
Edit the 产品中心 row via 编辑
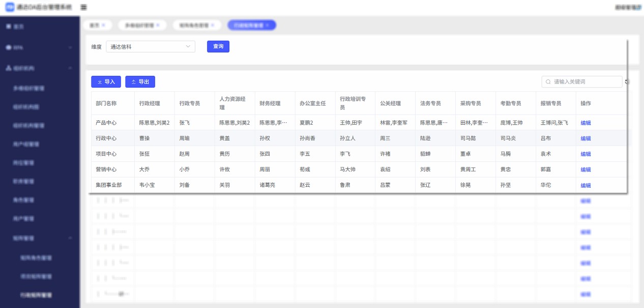586,123
